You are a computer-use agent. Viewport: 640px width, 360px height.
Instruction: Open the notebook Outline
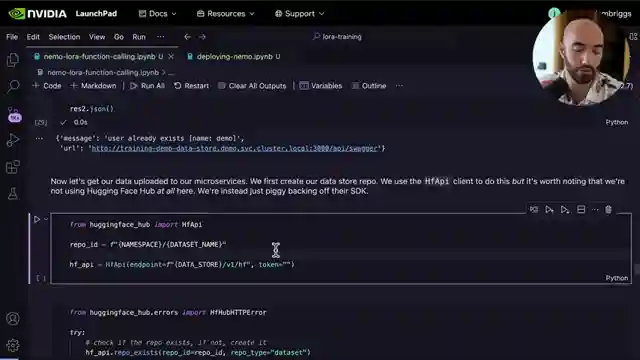point(369,86)
